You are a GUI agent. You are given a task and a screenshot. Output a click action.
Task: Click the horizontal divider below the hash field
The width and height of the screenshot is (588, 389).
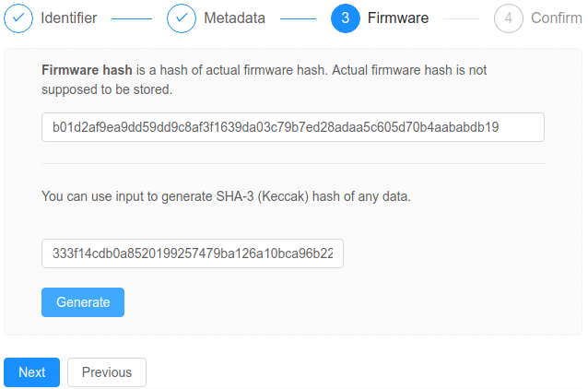tap(293, 164)
